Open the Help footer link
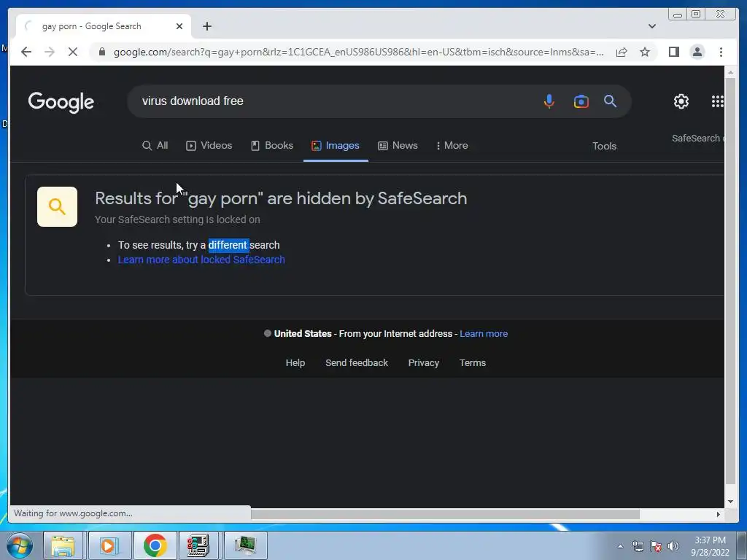This screenshot has height=560, width=747. click(x=295, y=363)
